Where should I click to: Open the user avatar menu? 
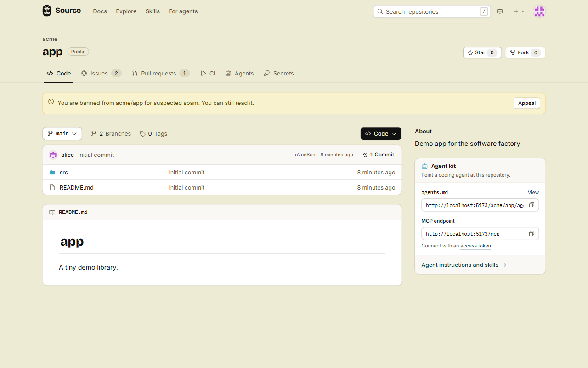539,11
